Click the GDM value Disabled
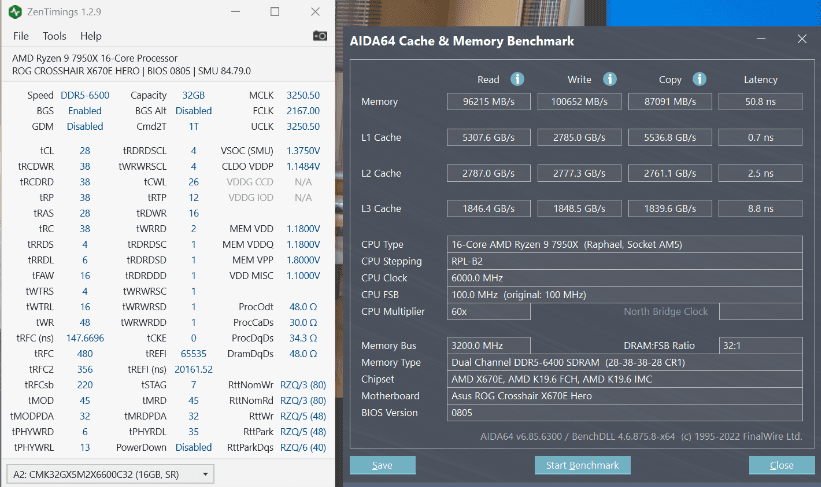This screenshot has width=821, height=487. tap(85, 127)
